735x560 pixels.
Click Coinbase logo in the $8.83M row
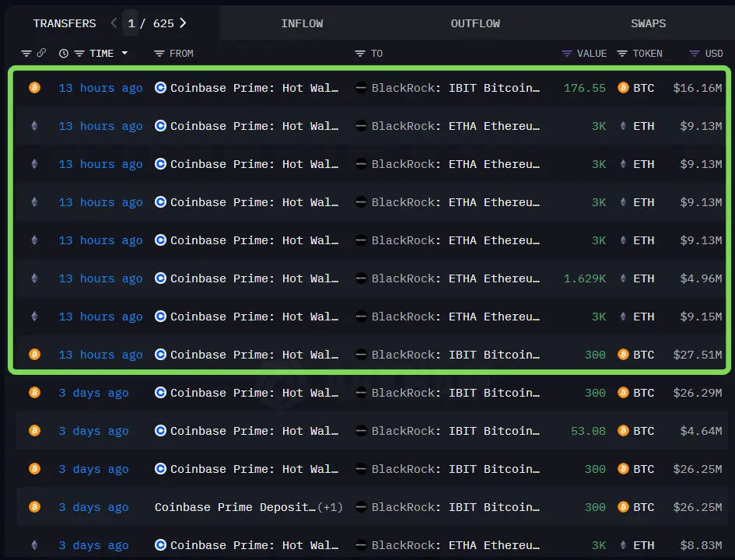coord(160,545)
